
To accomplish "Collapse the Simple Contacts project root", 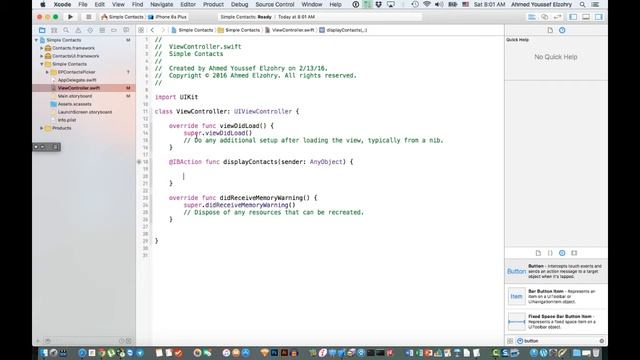I will pyautogui.click(x=36, y=40).
